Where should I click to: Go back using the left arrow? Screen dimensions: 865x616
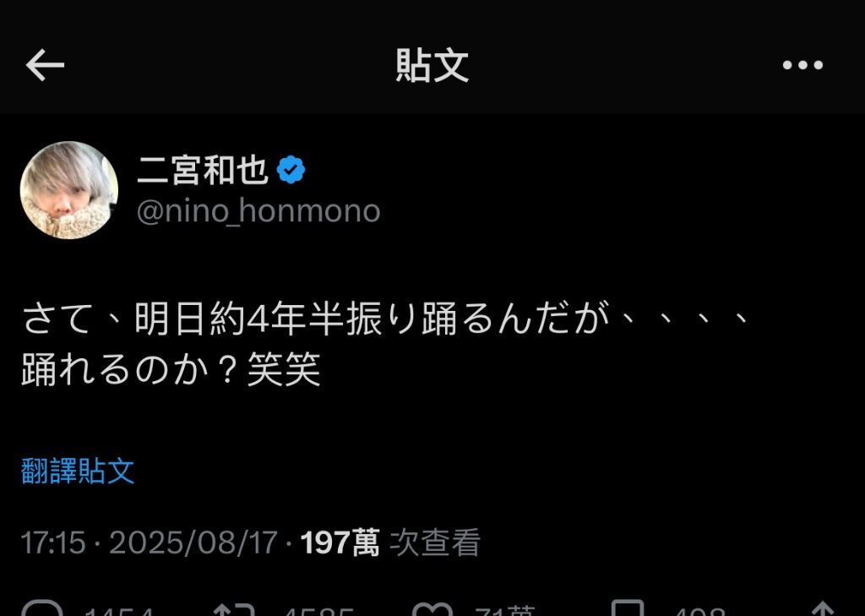point(45,65)
